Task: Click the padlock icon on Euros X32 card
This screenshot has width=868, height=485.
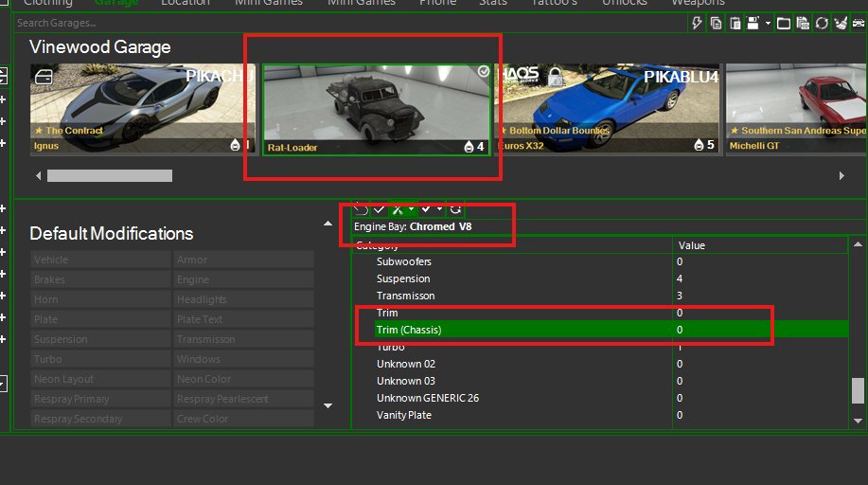Action: (x=556, y=76)
